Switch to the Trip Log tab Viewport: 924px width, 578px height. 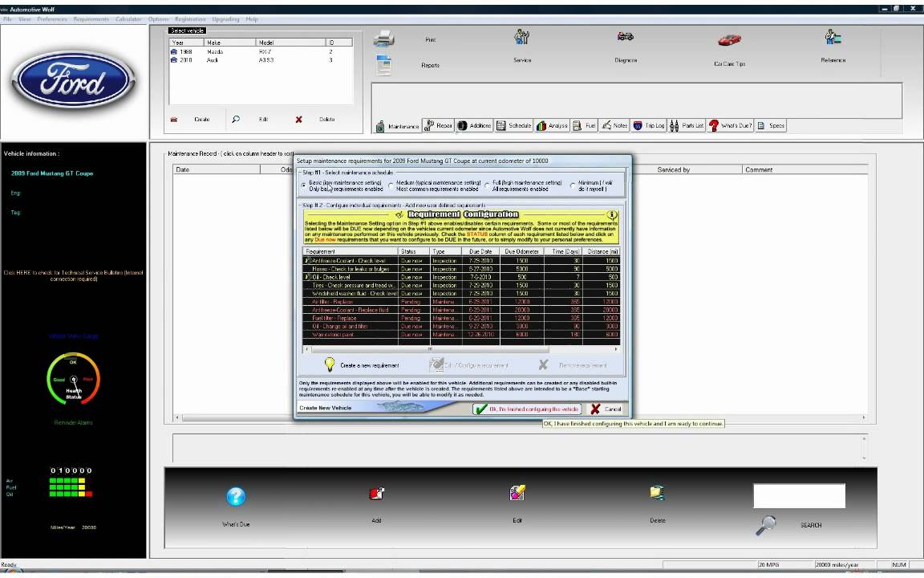tap(649, 125)
